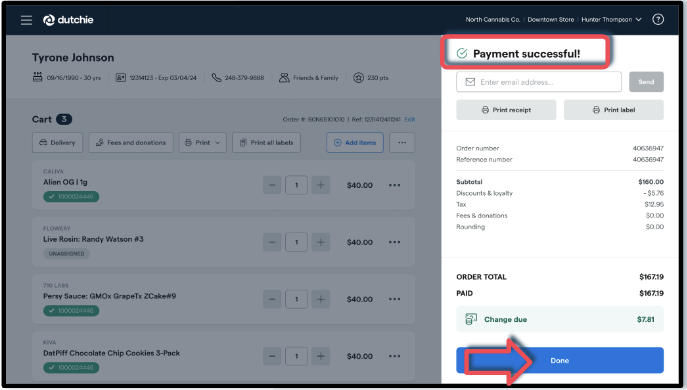
Task: Increase quantity of DatPiff Chocolate Chip Cookies
Action: point(321,356)
